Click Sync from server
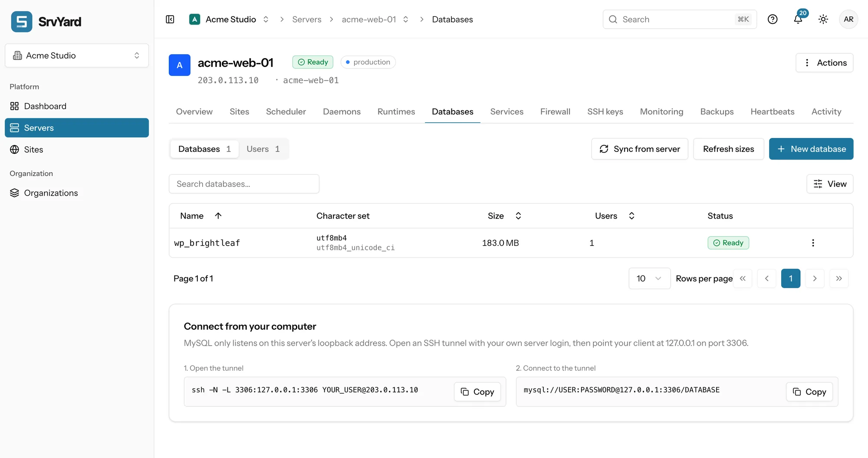 [640, 149]
